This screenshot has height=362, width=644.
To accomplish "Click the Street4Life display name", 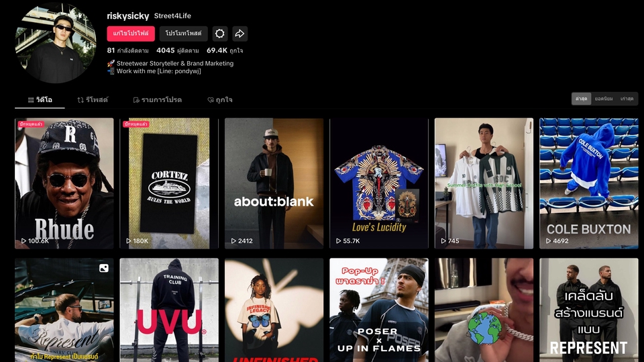I will pos(172,16).
